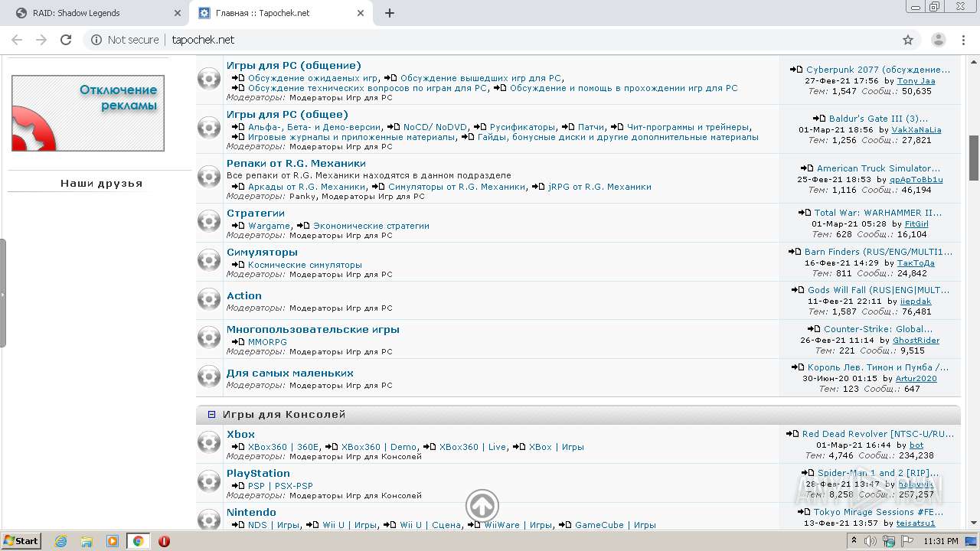The image size is (980, 551).
Task: Click latest-post icon before Red Dead Revolver topic
Action: click(792, 434)
